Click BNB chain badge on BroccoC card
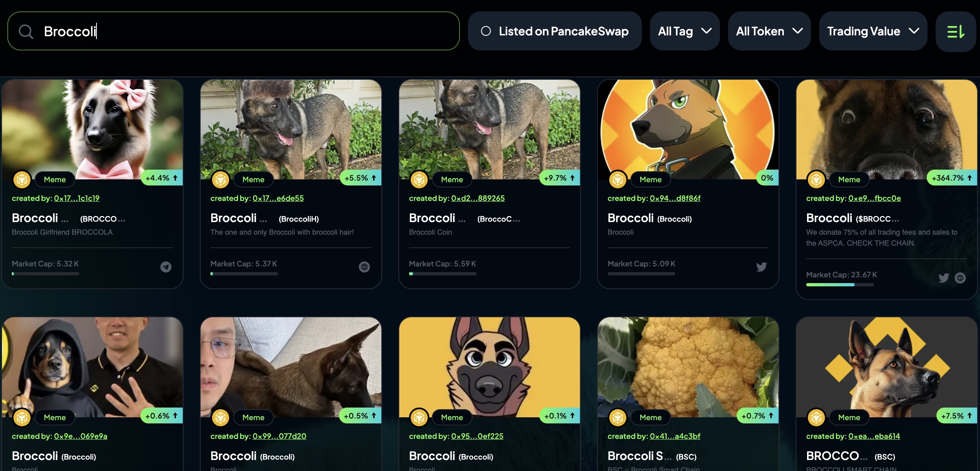This screenshot has width=980, height=471. (419, 179)
